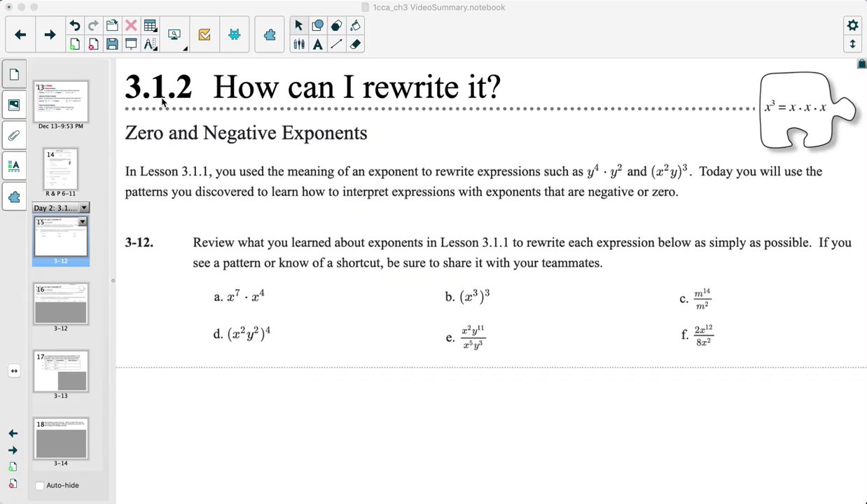Click problem a. x⁷ · x⁴
This screenshot has width=867, height=504.
tap(240, 297)
